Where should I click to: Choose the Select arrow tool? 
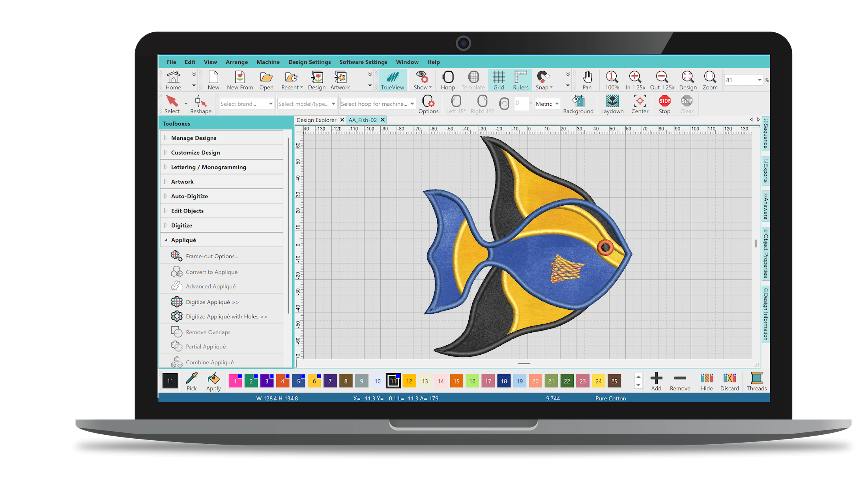tap(172, 104)
